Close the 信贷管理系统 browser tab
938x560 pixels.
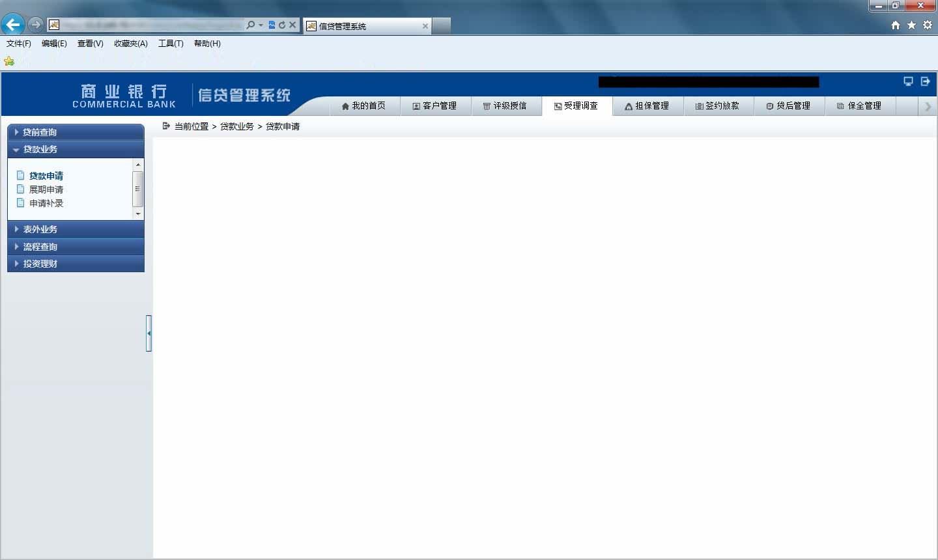(x=425, y=26)
